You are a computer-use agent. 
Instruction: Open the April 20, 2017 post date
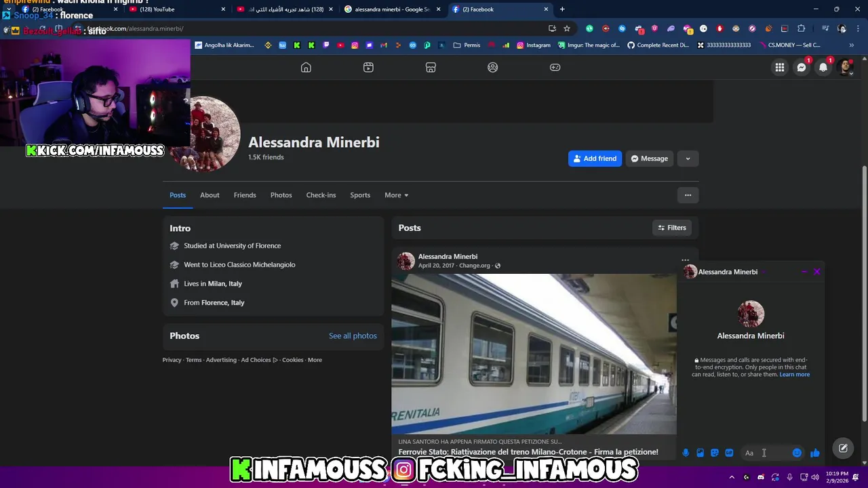tap(436, 266)
